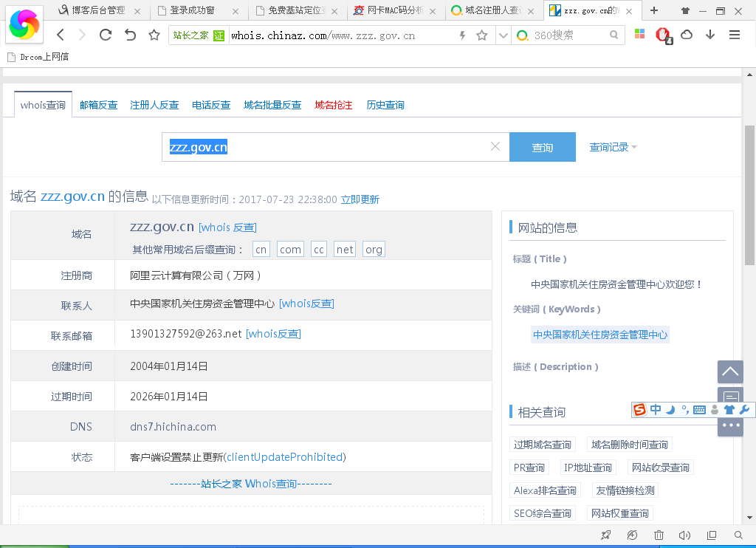Bookmark page using toolbar star icon

[x=154, y=35]
